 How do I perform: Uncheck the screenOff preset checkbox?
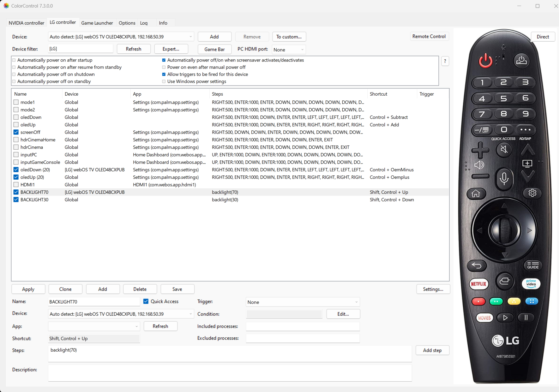(16, 132)
